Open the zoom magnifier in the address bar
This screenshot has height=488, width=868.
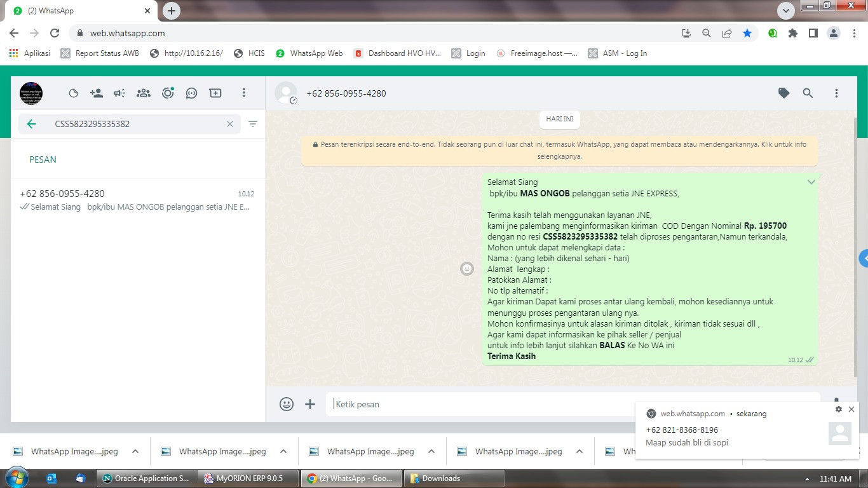coord(706,33)
